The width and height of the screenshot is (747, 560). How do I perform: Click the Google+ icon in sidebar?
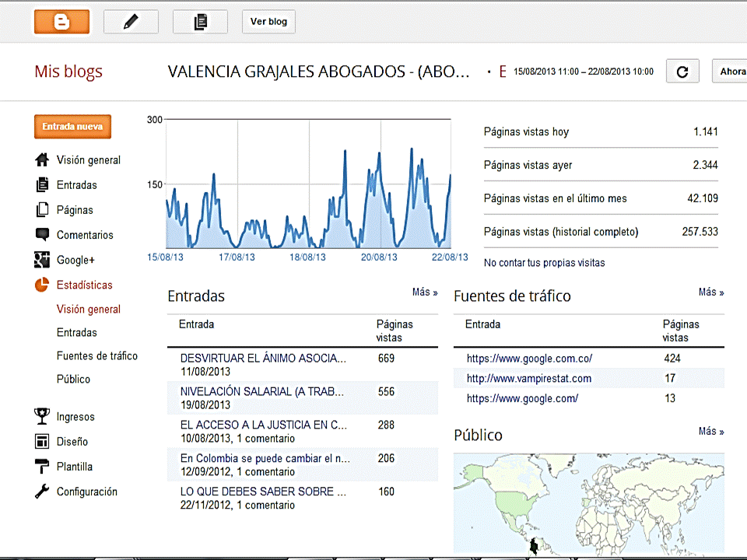tap(42, 260)
